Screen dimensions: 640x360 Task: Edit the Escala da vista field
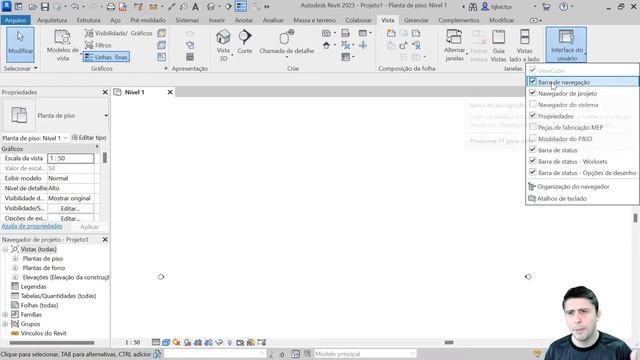71,158
